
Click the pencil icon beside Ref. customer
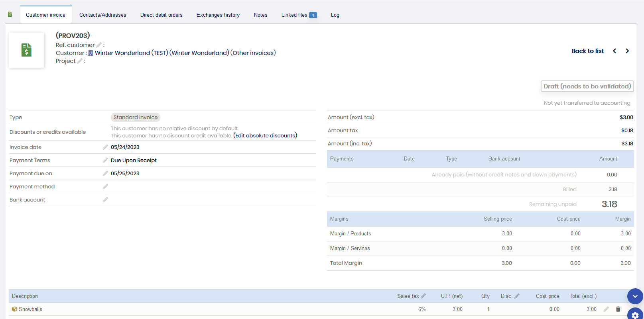[99, 45]
